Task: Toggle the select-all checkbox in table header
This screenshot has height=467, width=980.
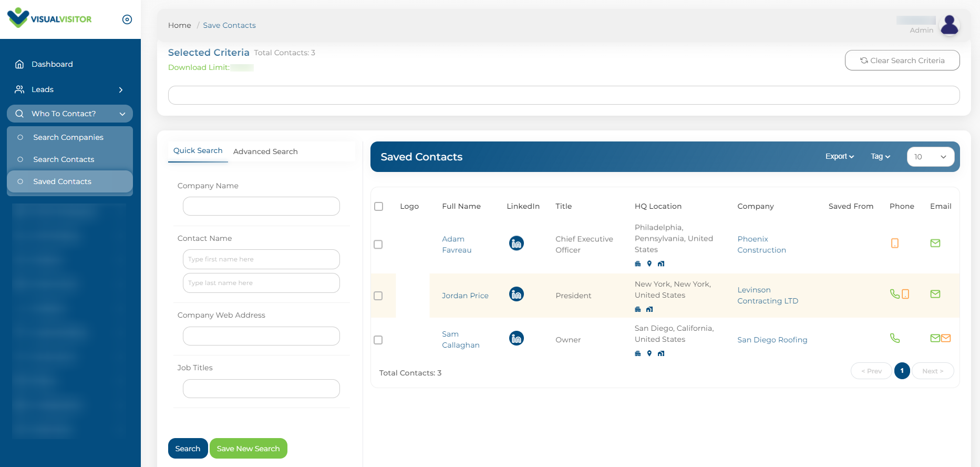Action: pos(378,206)
